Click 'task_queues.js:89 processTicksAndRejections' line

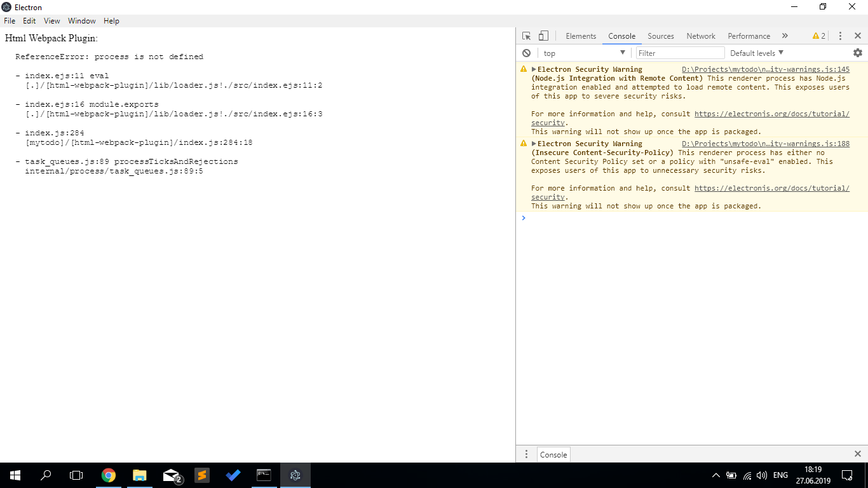[x=132, y=161]
